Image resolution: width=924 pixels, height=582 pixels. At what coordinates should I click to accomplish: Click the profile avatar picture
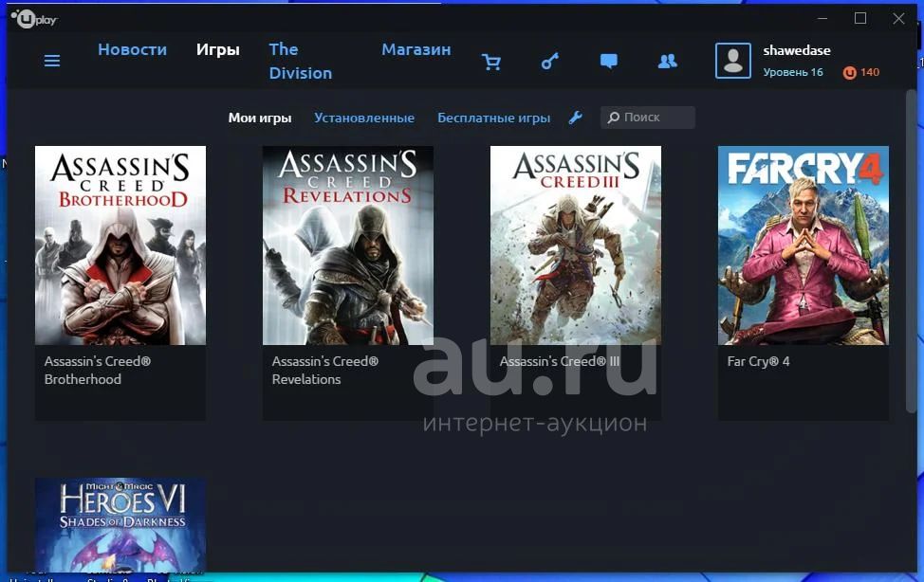733,61
